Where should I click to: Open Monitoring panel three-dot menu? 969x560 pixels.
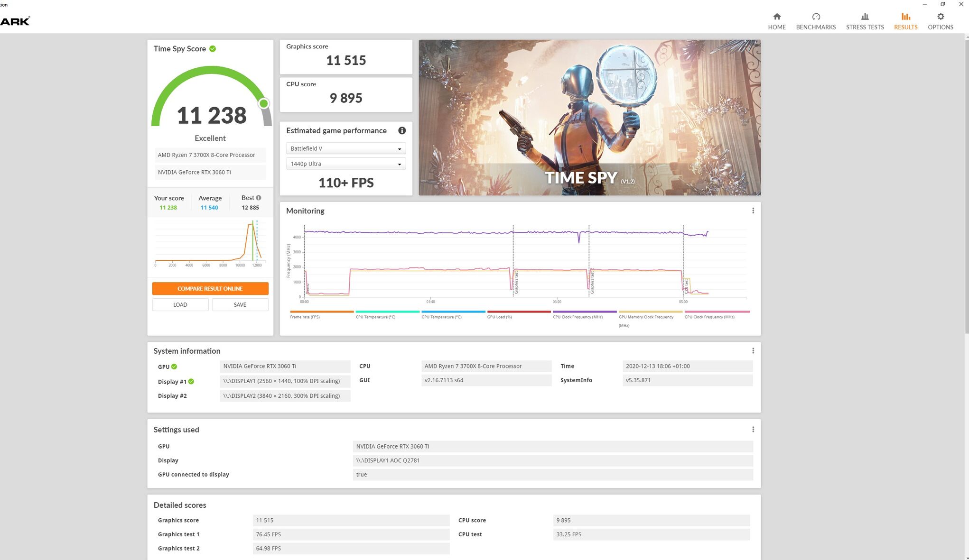tap(753, 211)
